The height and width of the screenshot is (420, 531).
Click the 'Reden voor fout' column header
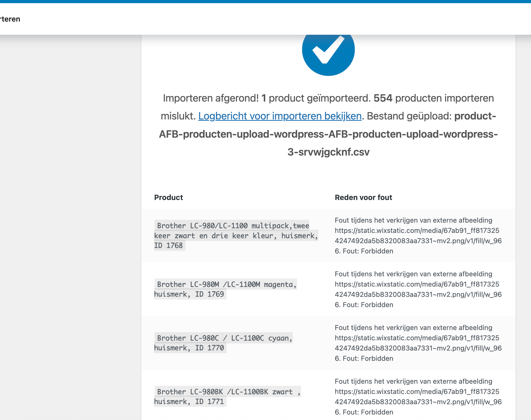click(363, 197)
